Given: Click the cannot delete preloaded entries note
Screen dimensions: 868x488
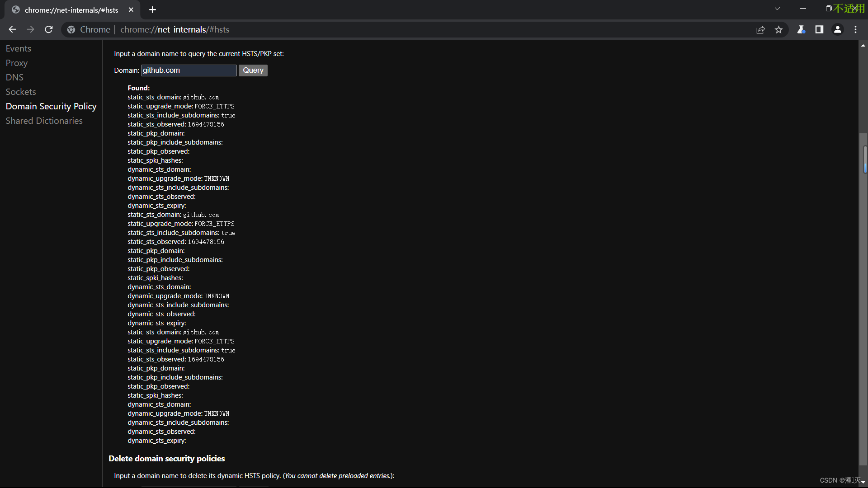Looking at the screenshot, I should (338, 476).
